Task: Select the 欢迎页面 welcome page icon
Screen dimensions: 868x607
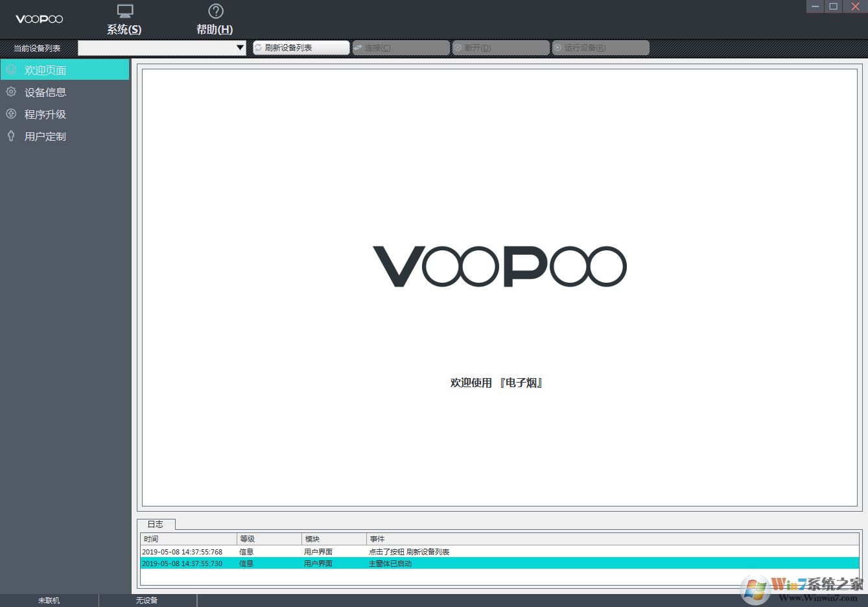Action: tap(10, 69)
